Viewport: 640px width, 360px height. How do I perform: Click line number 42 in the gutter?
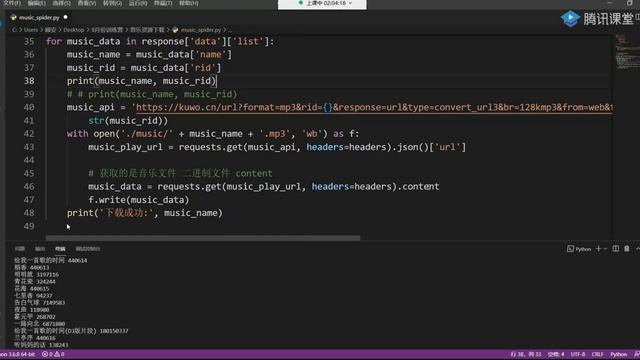tap(29, 134)
